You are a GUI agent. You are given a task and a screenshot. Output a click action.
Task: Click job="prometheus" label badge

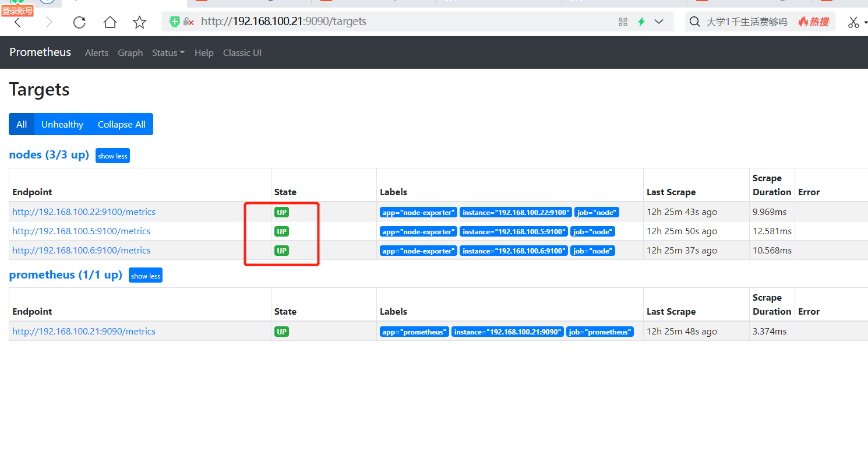point(600,332)
